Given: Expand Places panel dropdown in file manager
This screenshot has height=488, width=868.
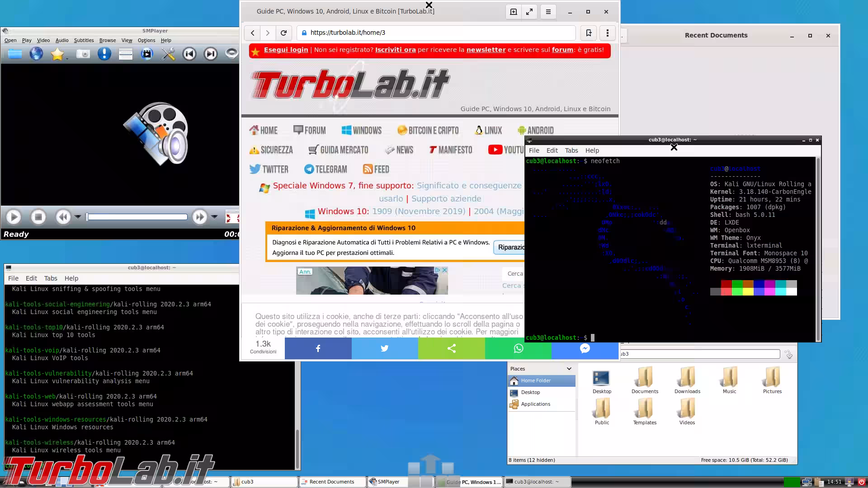Looking at the screenshot, I should [569, 369].
